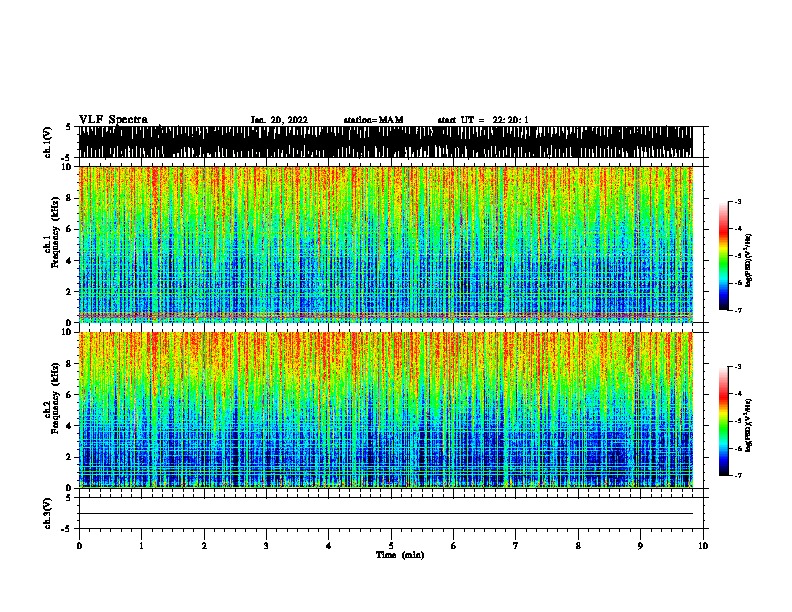The width and height of the screenshot is (792, 612).
Task: Click the ch.2 colorbar log(PSD) units label
Action: pos(748,426)
